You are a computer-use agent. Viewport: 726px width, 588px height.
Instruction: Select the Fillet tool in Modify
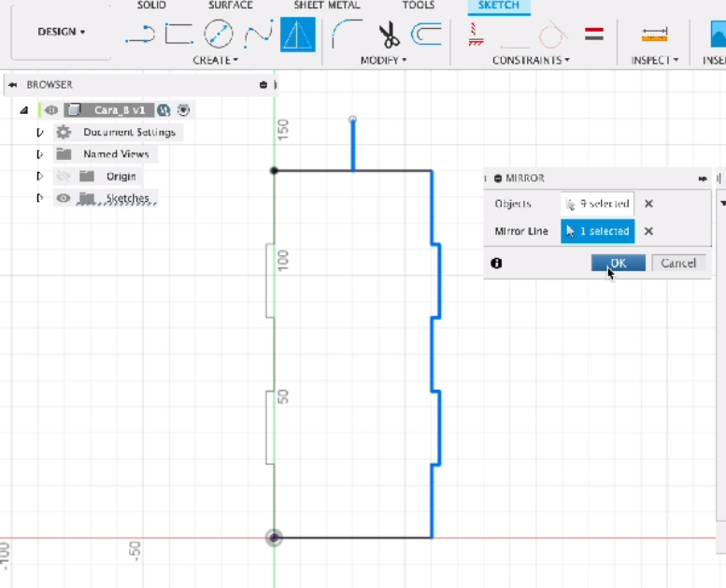[x=348, y=34]
